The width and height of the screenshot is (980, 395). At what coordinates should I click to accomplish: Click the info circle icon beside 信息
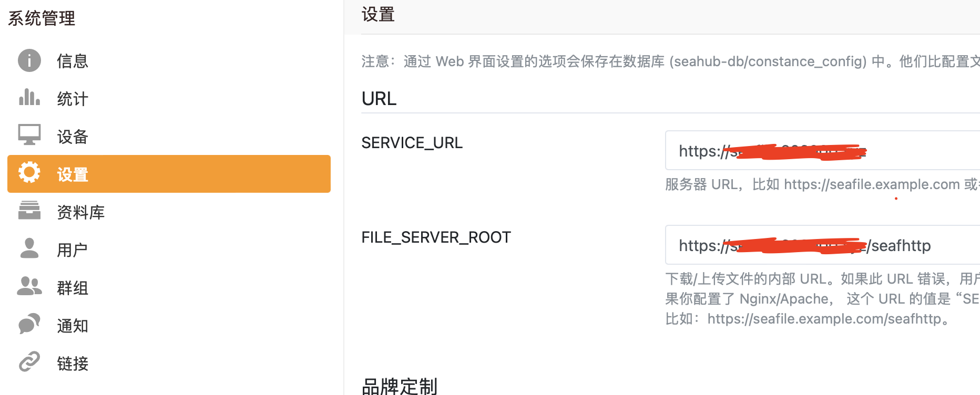29,60
